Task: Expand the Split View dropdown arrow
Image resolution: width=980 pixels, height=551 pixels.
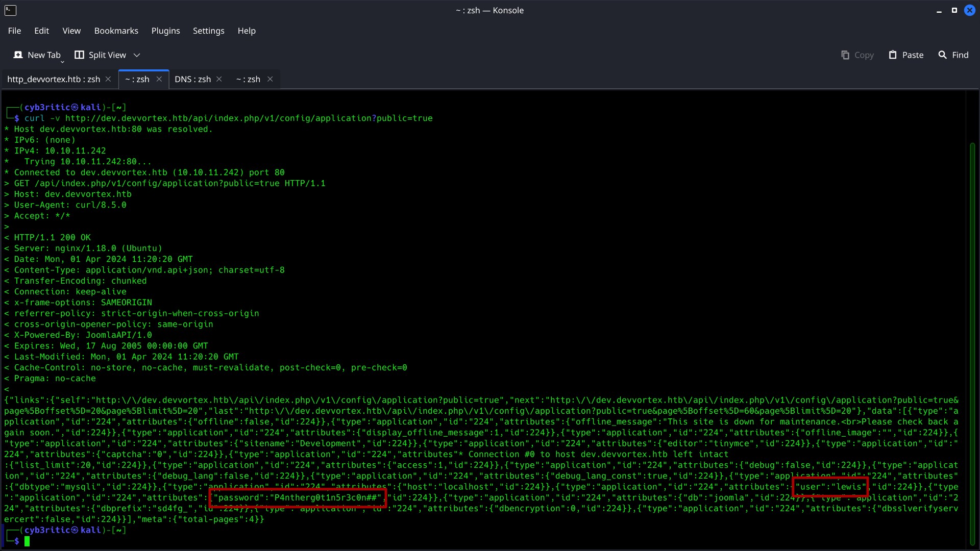Action: pyautogui.click(x=137, y=55)
